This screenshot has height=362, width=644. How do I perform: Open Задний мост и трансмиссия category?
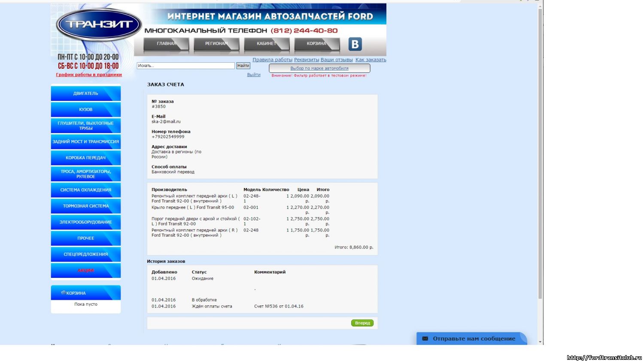coord(86,142)
